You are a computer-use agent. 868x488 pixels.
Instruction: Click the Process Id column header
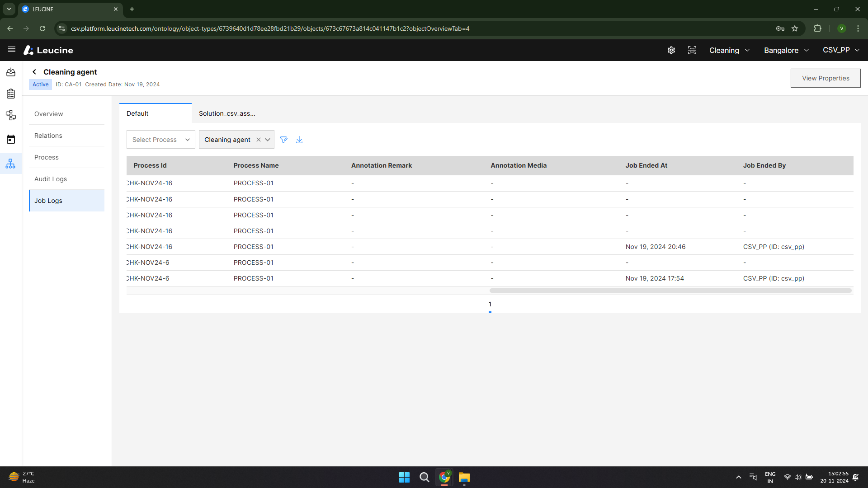[150, 165]
